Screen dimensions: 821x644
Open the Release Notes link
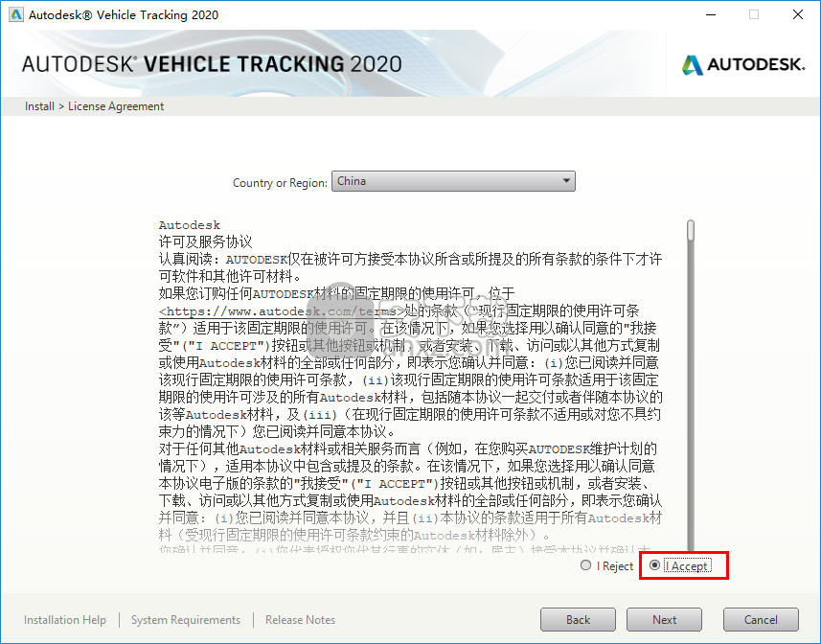pos(300,620)
